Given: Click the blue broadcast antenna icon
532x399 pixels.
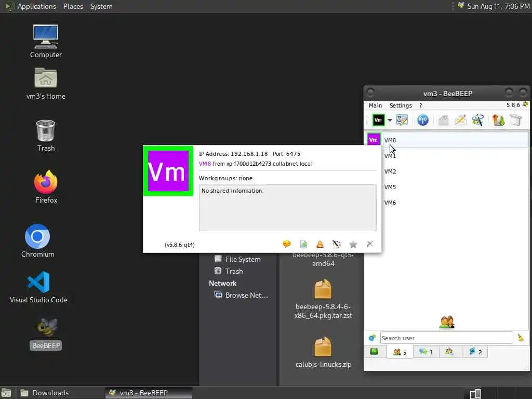Looking at the screenshot, I should pyautogui.click(x=423, y=120).
